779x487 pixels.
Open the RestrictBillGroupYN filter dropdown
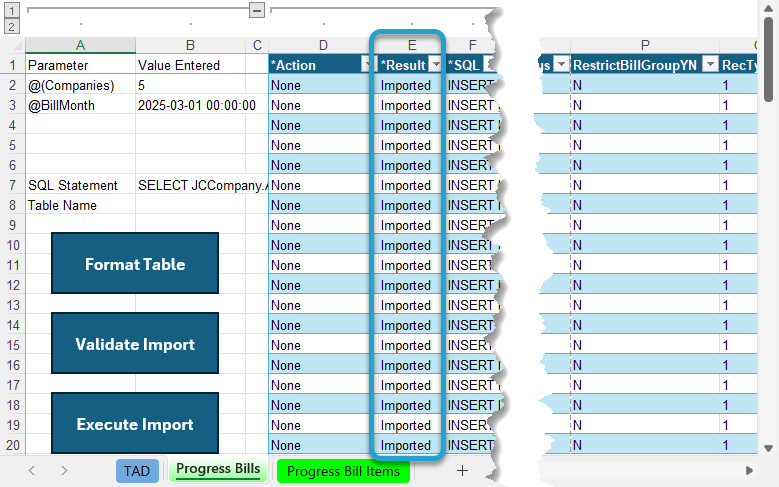(711, 65)
